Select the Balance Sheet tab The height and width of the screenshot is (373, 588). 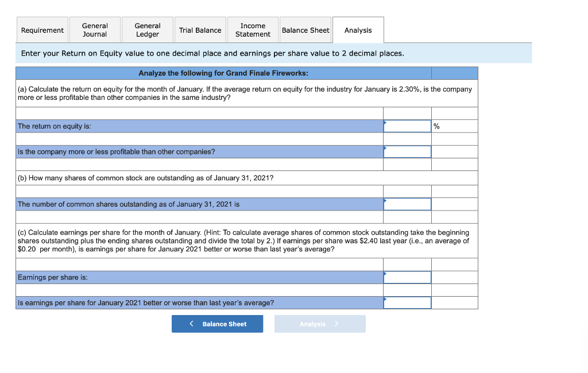[305, 30]
